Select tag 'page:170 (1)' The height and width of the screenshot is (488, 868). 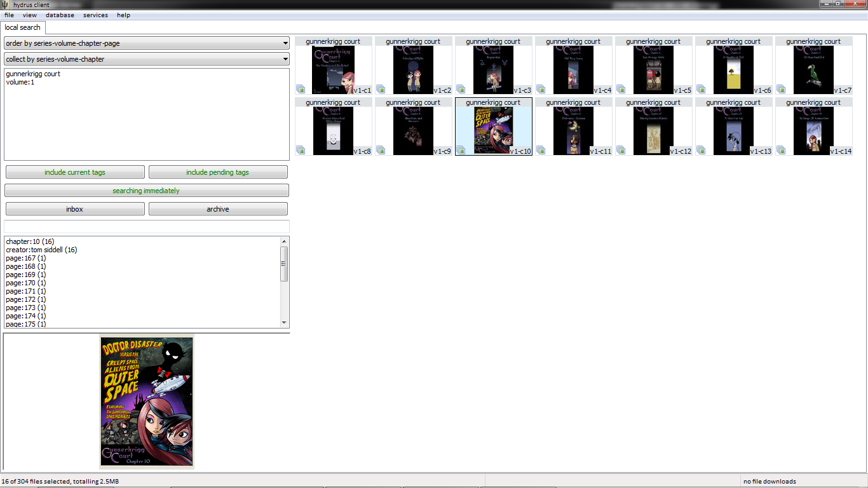[26, 283]
